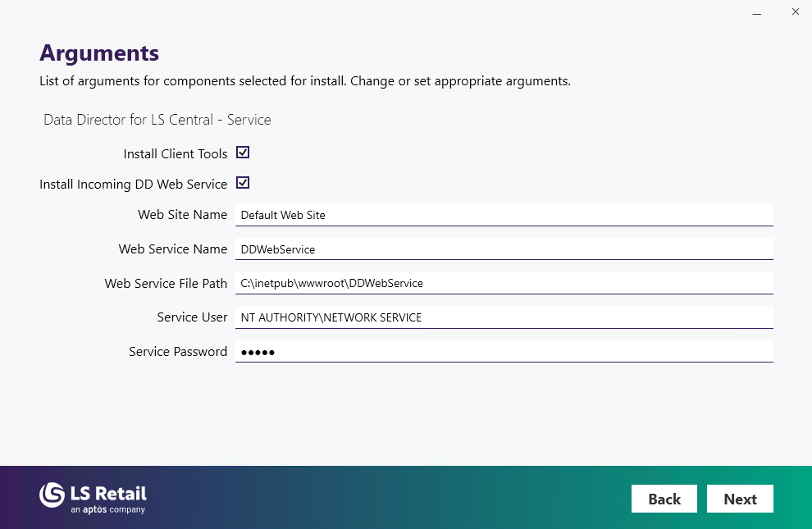812x529 pixels.
Task: Click the Web Service File Path field
Action: (x=504, y=283)
